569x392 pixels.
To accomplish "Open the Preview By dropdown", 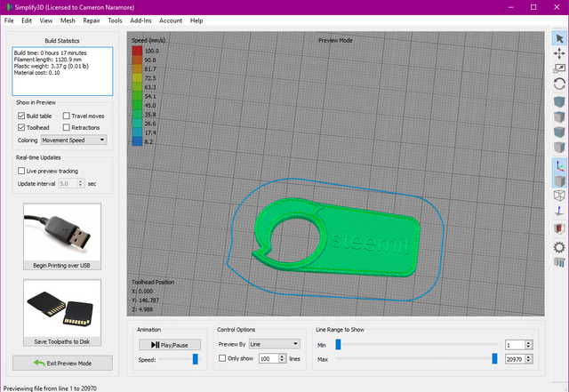I will pyautogui.click(x=275, y=344).
